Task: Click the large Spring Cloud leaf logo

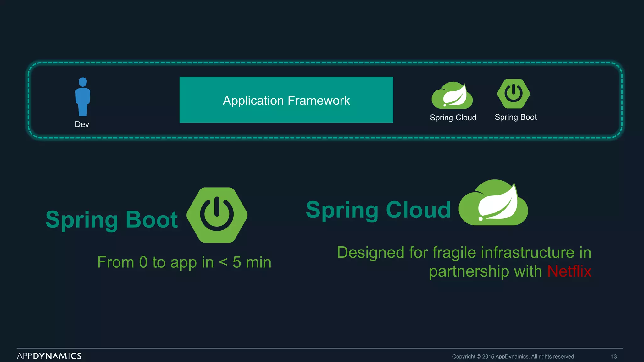Action: point(493,202)
